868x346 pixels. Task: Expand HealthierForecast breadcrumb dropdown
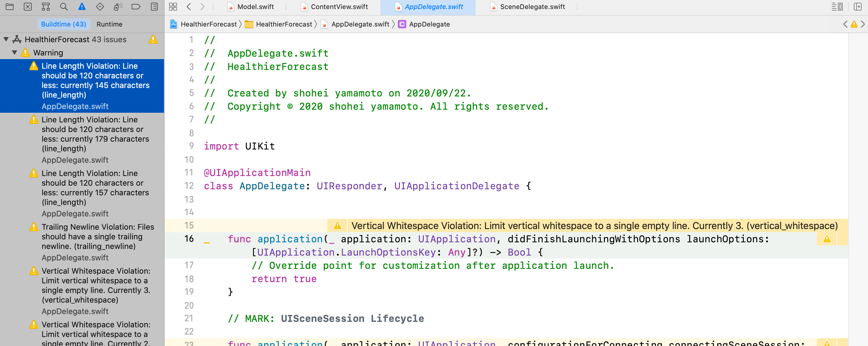point(209,23)
